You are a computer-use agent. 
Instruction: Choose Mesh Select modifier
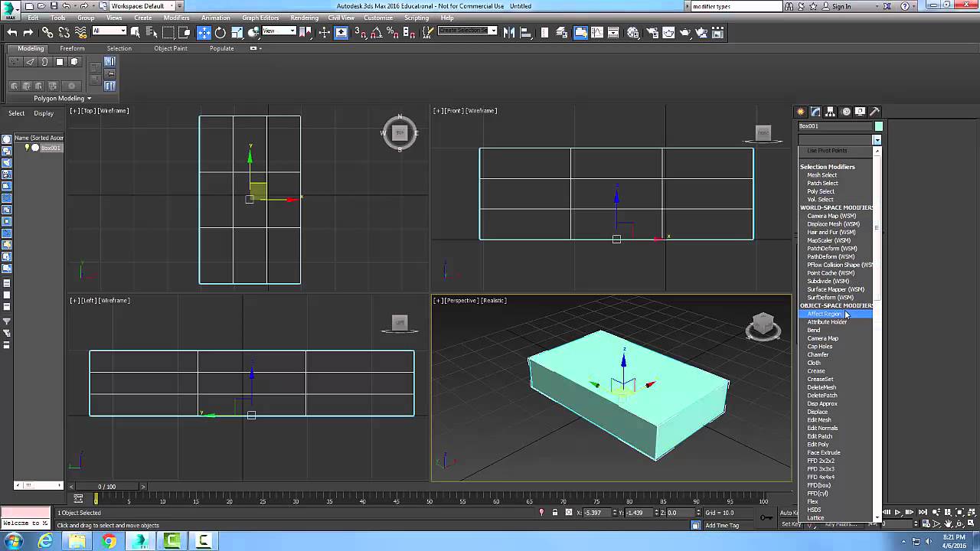(822, 175)
